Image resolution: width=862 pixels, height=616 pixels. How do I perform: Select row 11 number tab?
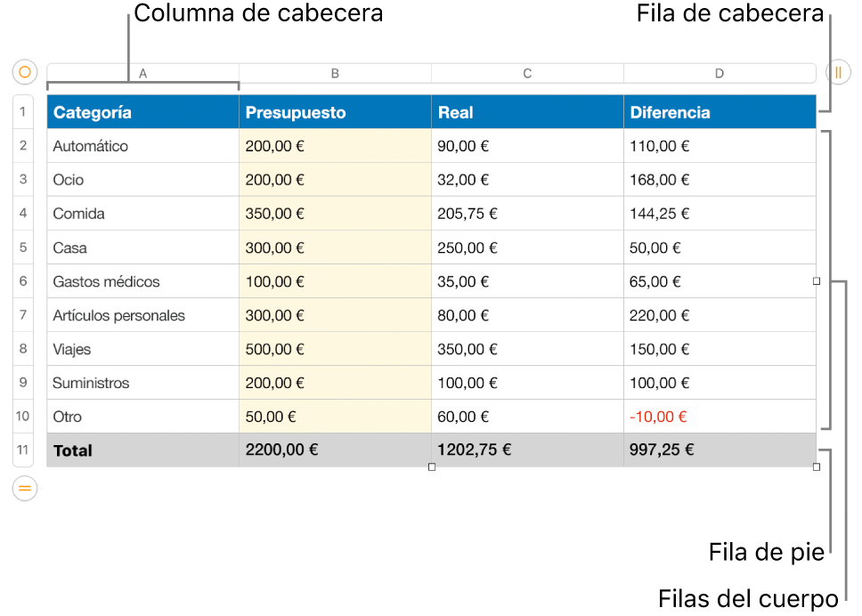tap(23, 450)
